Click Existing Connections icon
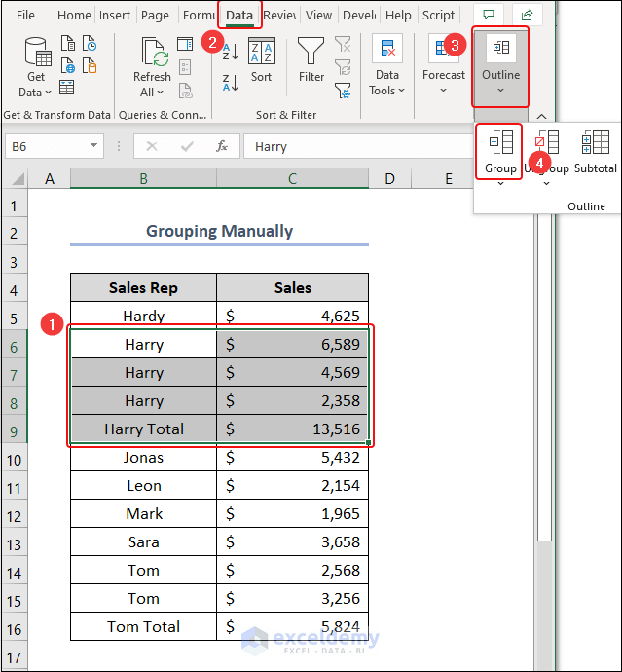This screenshot has height=672, width=622. (90, 65)
